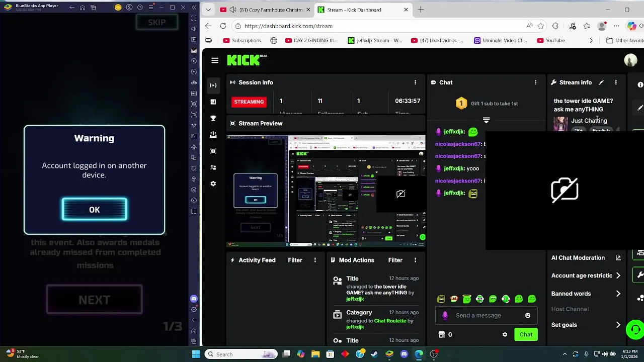Click the Windows taskbar Search box
Image resolution: width=644 pixels, height=362 pixels.
click(x=240, y=354)
